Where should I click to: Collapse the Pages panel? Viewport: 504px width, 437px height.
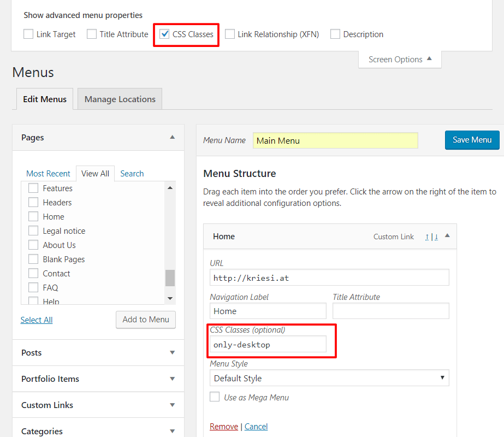pyautogui.click(x=173, y=138)
